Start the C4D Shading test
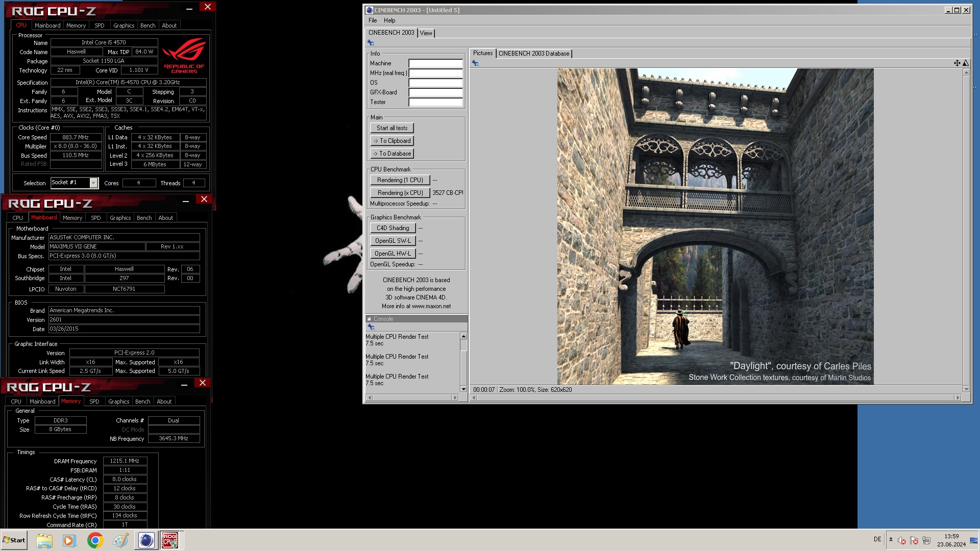The image size is (980, 551). click(393, 228)
